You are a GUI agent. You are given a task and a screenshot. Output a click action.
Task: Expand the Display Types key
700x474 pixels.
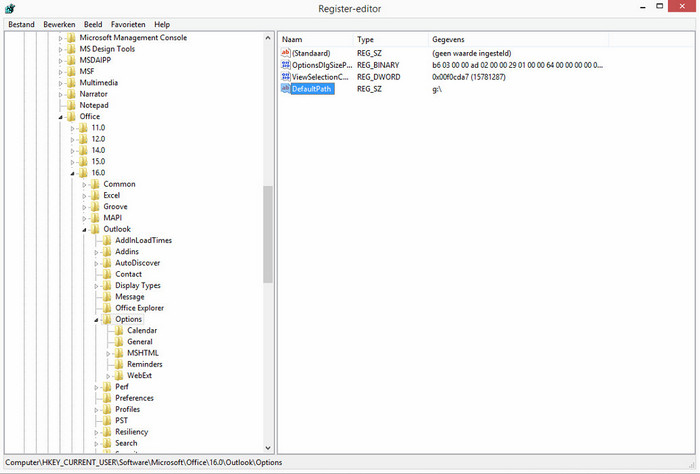(96, 286)
